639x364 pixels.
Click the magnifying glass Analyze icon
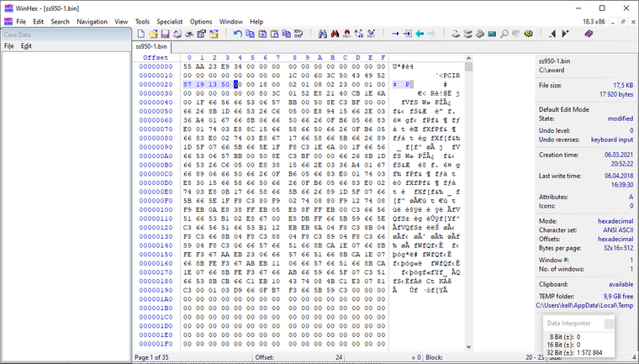coord(504,34)
